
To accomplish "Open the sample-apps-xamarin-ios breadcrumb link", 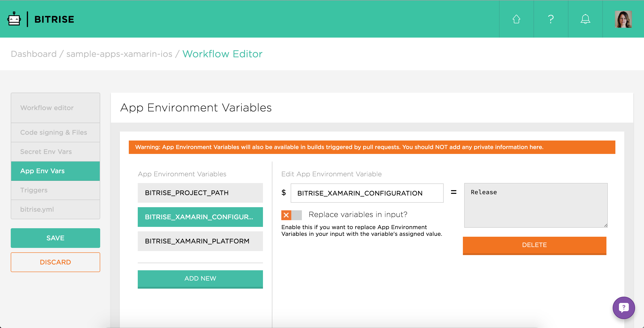I will pyautogui.click(x=119, y=54).
